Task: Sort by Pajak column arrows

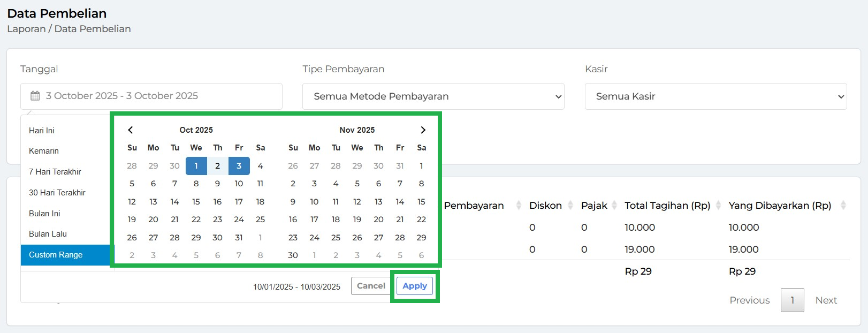Action: (x=614, y=205)
